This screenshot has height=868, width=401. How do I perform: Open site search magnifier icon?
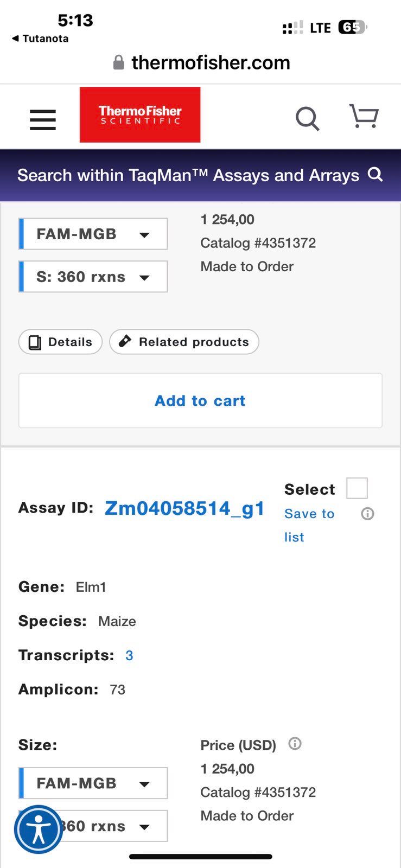(x=307, y=118)
